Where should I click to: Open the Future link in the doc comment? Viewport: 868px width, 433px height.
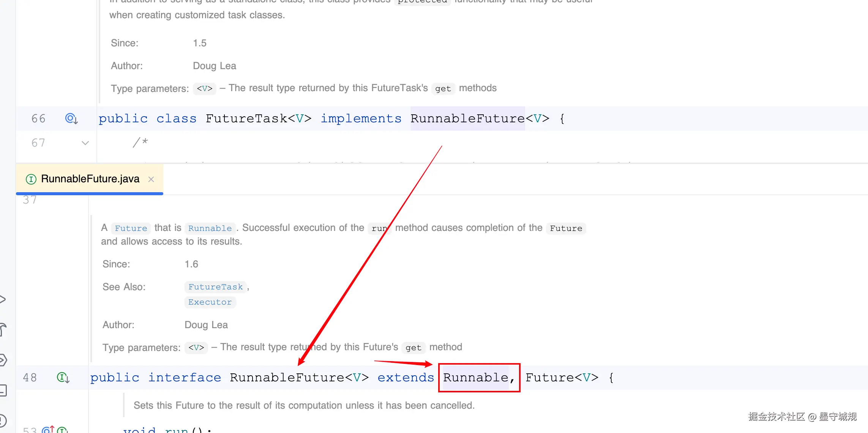pos(131,228)
